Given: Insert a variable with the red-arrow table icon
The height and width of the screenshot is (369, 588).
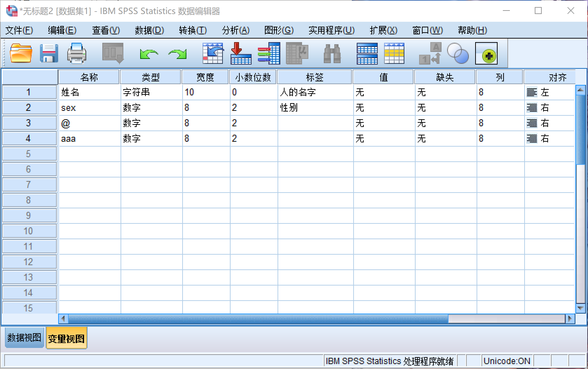Looking at the screenshot, I should [241, 53].
